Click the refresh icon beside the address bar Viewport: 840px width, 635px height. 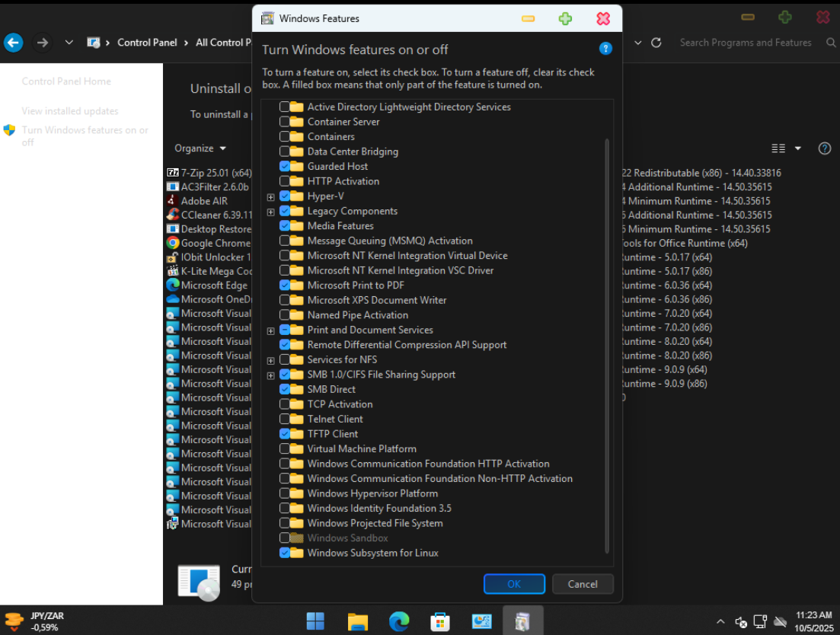(656, 43)
